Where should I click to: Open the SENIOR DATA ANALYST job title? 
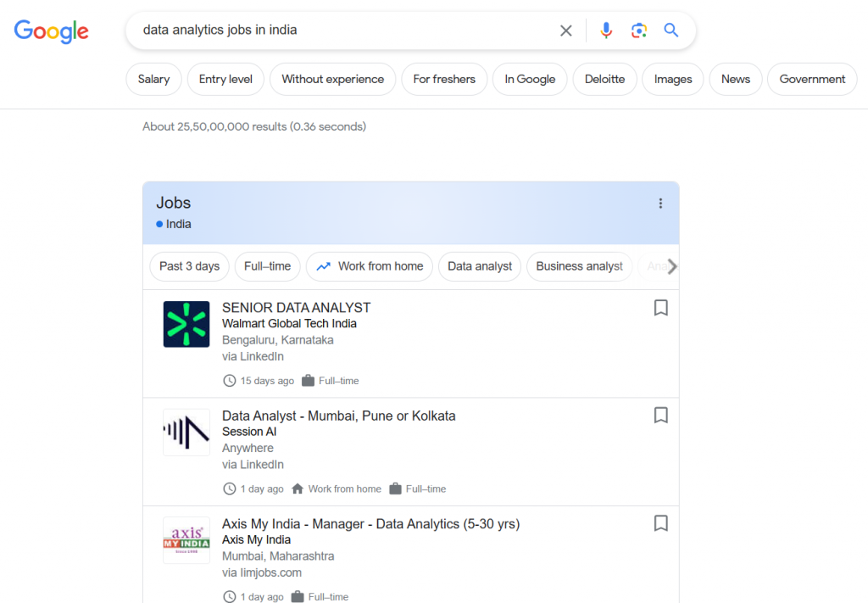pyautogui.click(x=296, y=308)
